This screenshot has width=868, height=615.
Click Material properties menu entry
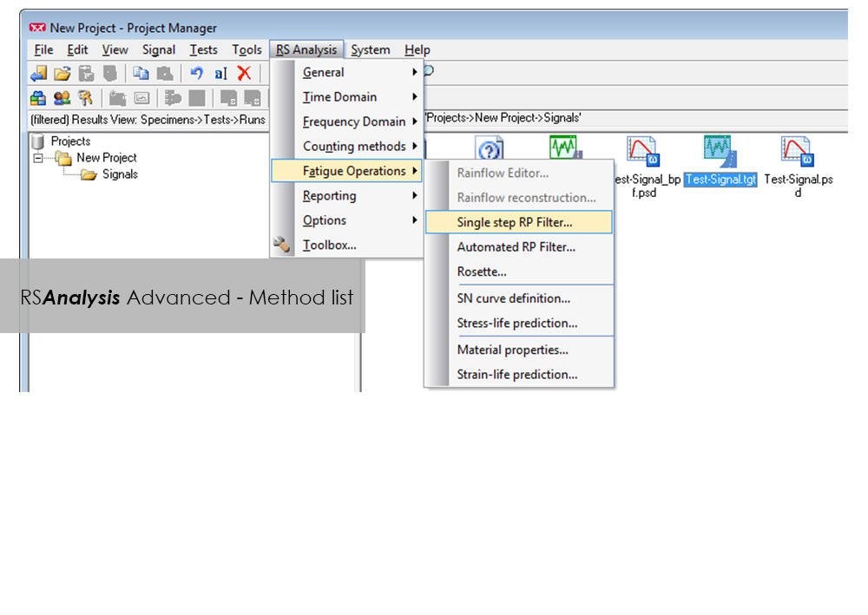[513, 350]
